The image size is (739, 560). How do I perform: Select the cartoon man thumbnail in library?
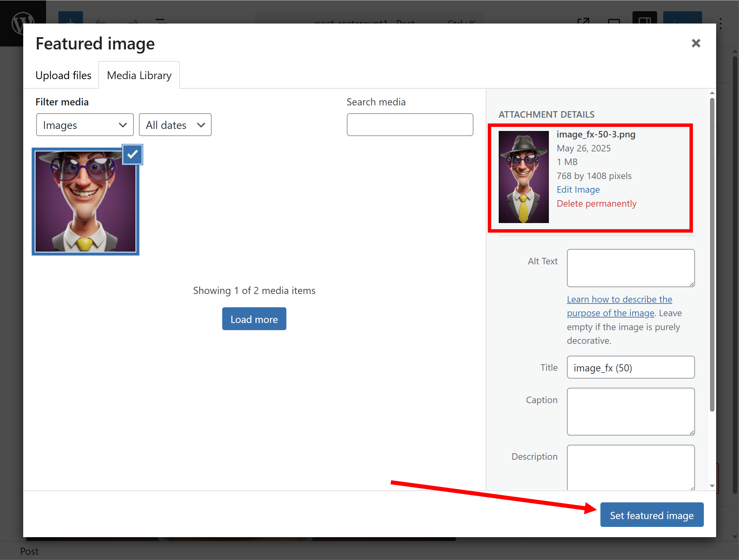pos(85,202)
